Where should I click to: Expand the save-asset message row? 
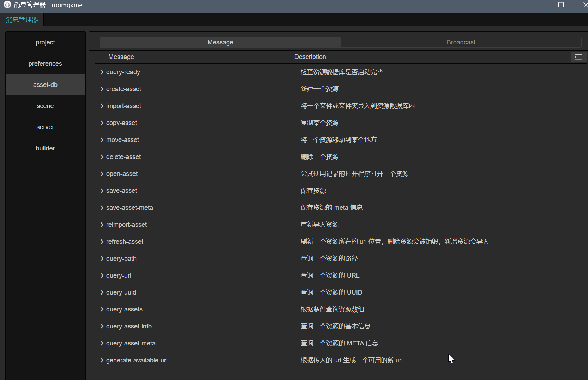[102, 191]
